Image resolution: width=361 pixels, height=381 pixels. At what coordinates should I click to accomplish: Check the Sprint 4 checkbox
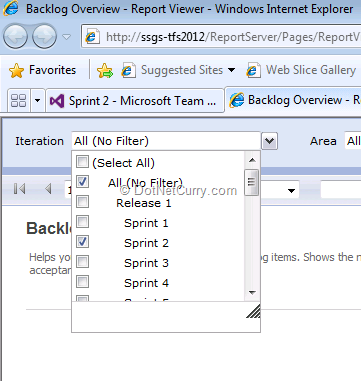point(82,282)
